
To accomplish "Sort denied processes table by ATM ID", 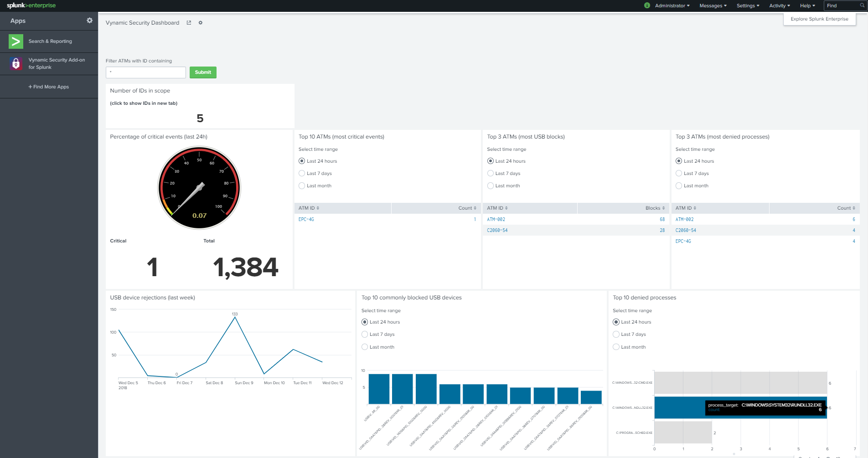I will 686,208.
